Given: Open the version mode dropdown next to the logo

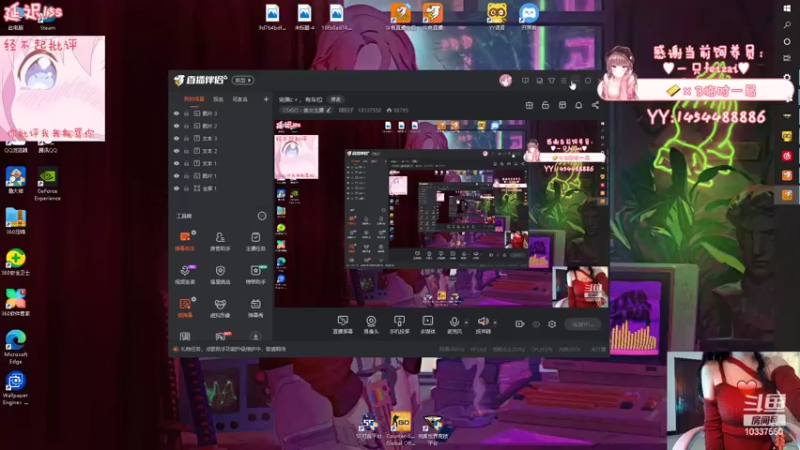Looking at the screenshot, I should point(243,80).
